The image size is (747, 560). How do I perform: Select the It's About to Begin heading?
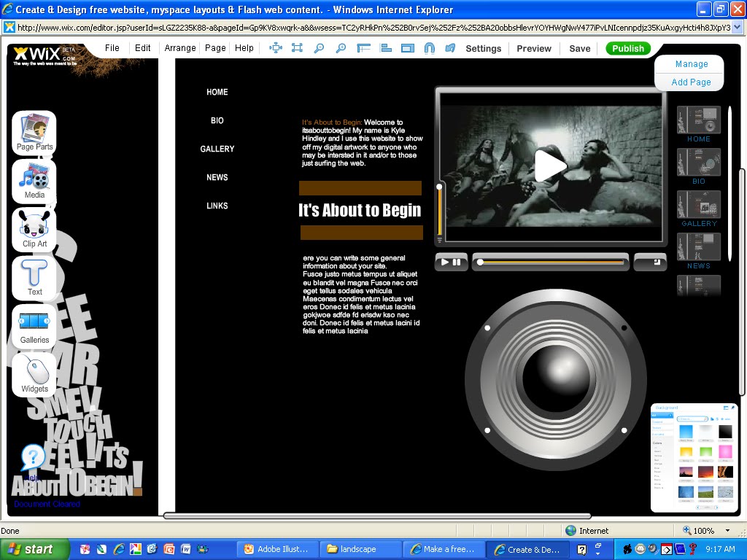[x=360, y=210]
